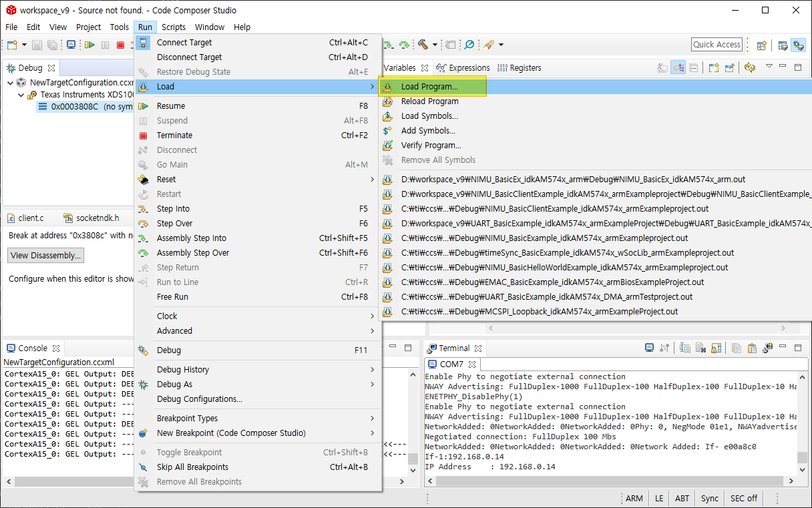Click Open a Terminal icon in Terminal view

tap(649, 348)
